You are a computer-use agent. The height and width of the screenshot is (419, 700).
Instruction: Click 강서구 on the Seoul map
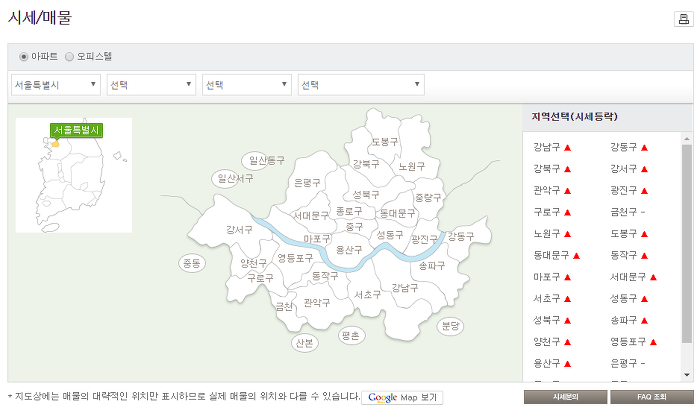[x=239, y=230]
